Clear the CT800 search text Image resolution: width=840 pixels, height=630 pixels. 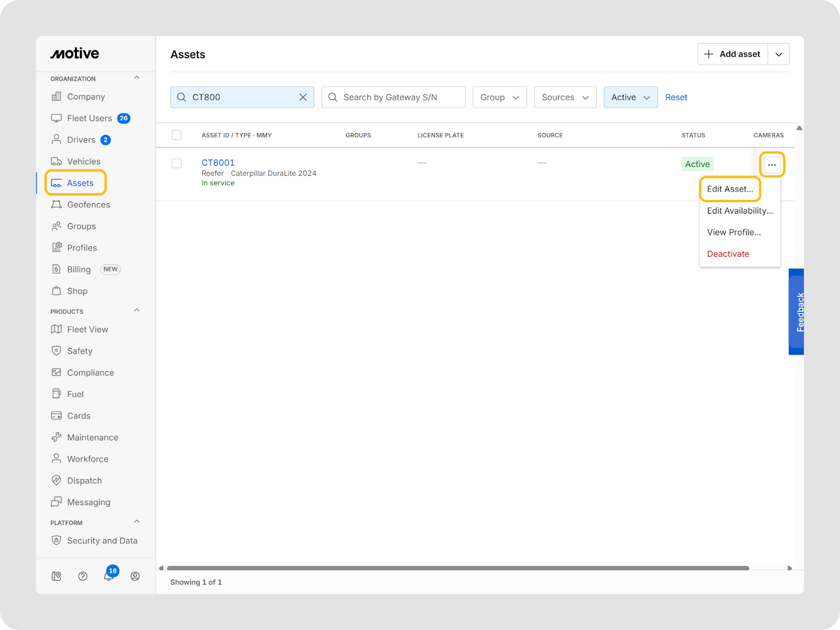coord(303,97)
